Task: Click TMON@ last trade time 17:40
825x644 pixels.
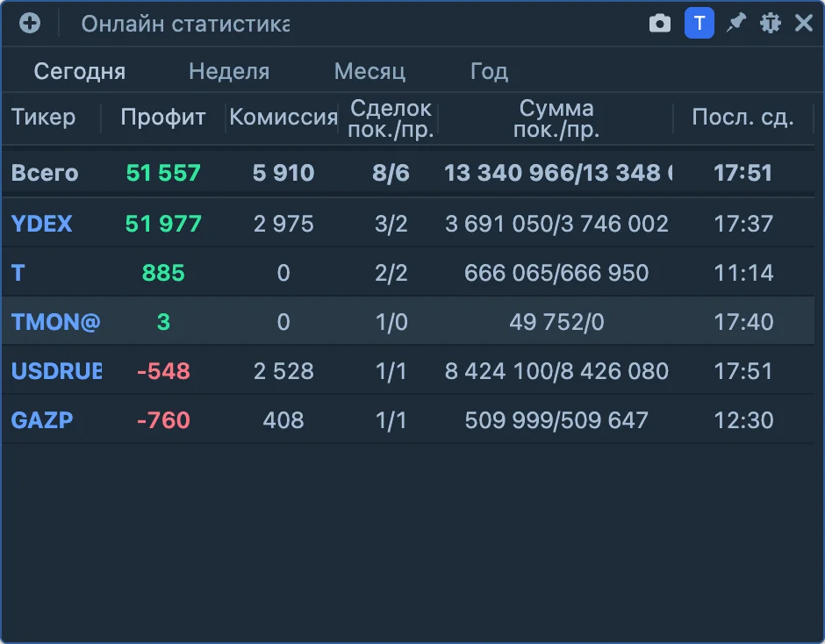Action: [742, 321]
